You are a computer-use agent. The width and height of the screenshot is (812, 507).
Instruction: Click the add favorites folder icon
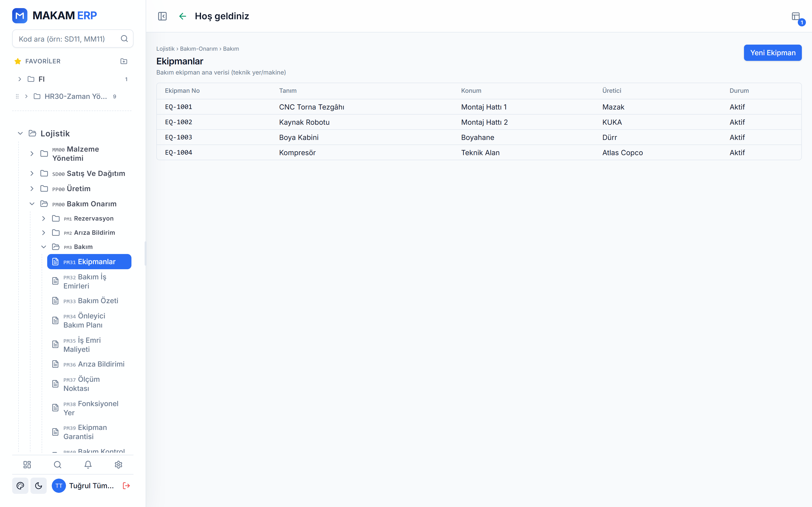tap(124, 61)
